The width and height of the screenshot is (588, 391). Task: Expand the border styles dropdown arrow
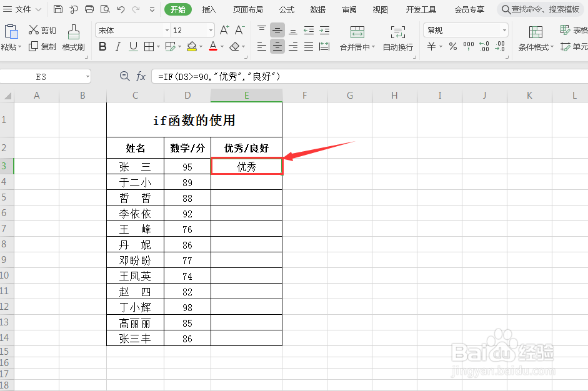(x=157, y=46)
